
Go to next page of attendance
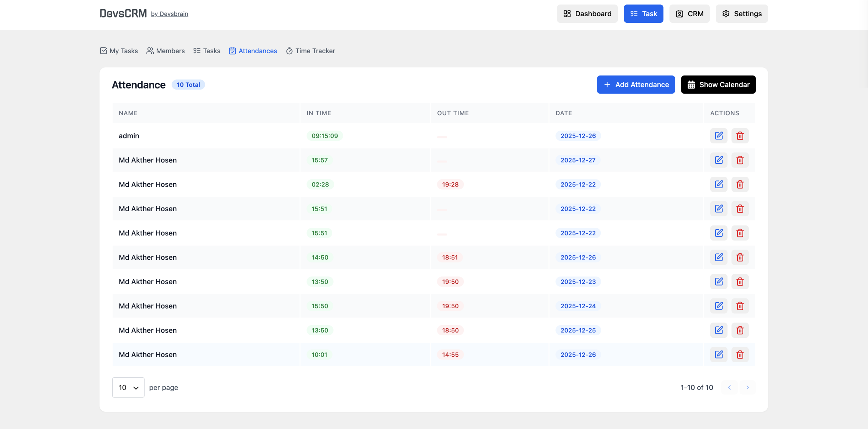tap(748, 387)
